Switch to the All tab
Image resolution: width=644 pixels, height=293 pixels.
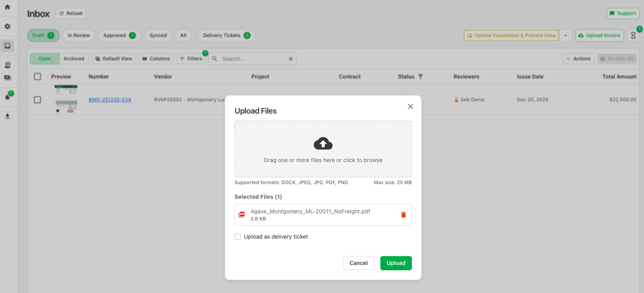(183, 35)
